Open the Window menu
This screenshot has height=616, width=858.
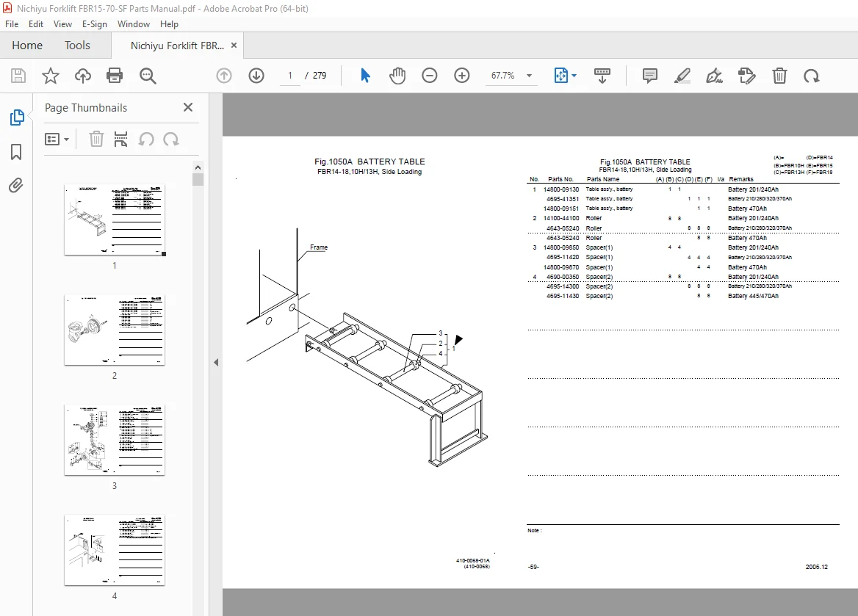pyautogui.click(x=134, y=24)
